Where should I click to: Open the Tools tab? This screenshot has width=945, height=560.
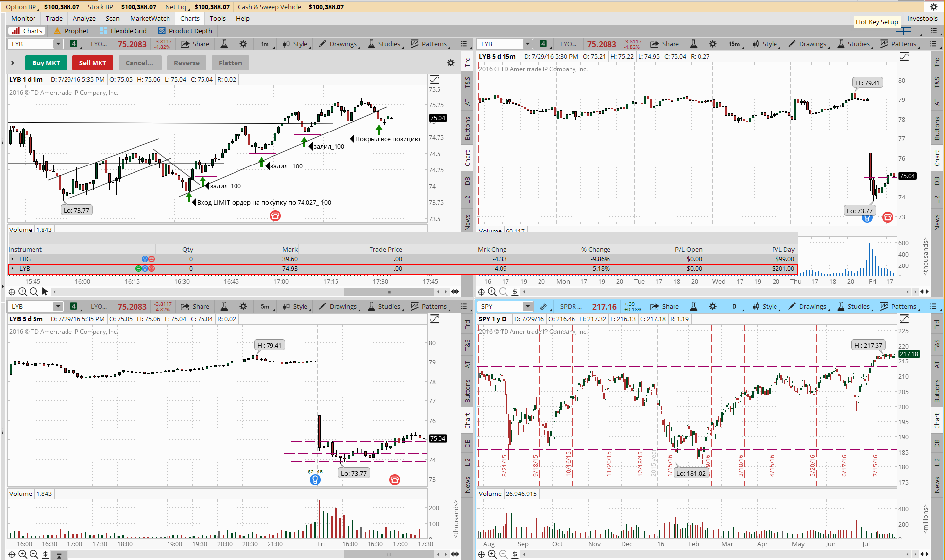pyautogui.click(x=217, y=18)
